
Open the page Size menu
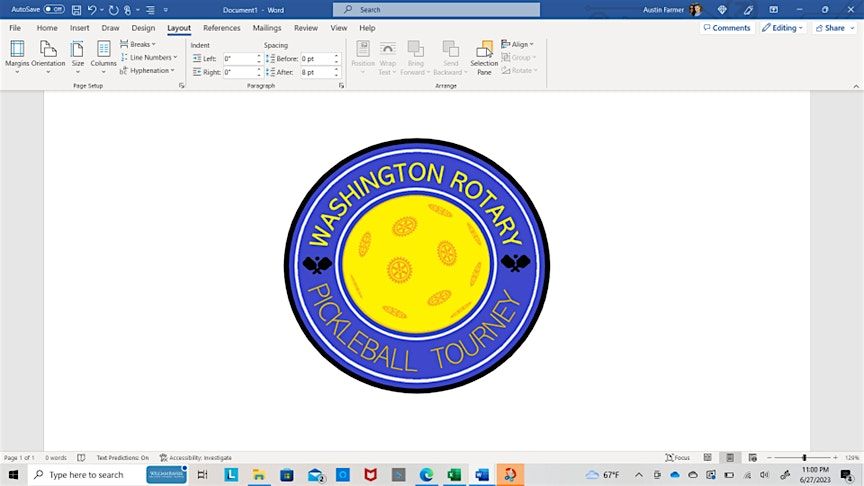tap(78, 57)
